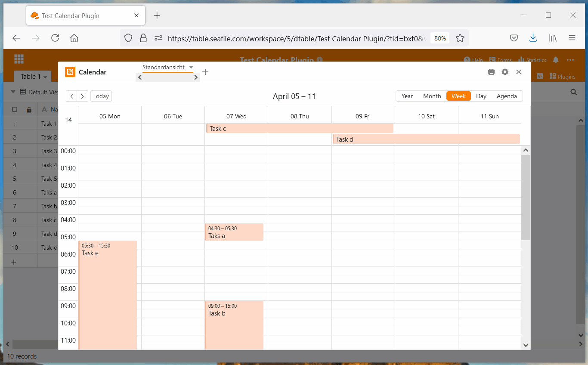Add a new calendar view with plus icon
Screen dimensions: 588x365
(205, 72)
